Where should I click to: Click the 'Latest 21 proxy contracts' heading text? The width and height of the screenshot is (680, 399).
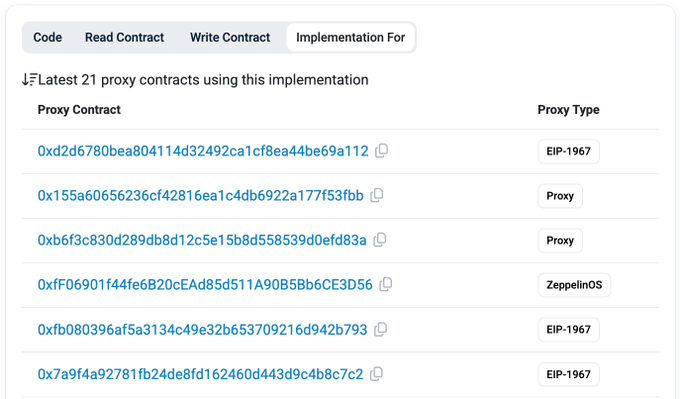[203, 80]
